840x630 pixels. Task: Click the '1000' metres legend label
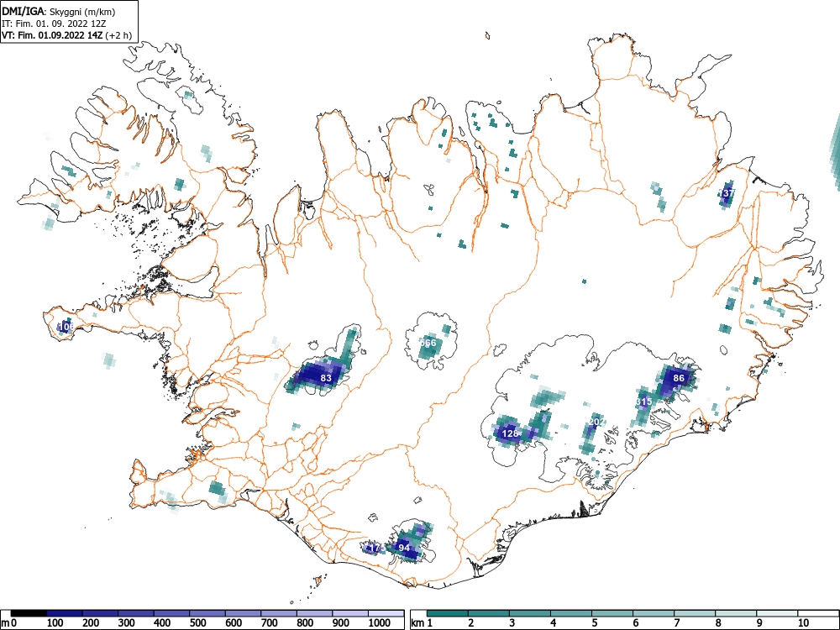(x=380, y=623)
